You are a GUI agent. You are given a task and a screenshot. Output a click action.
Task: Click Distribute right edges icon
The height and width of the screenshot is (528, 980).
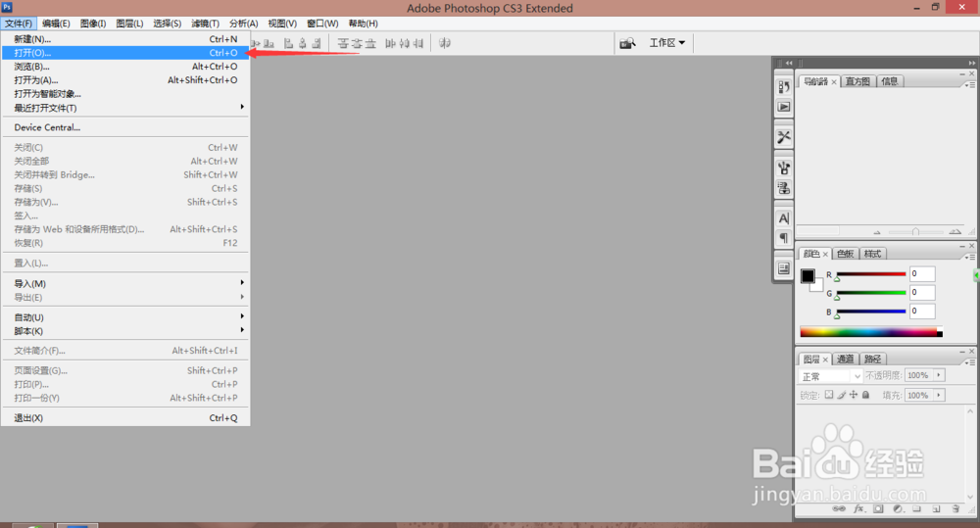pyautogui.click(x=418, y=43)
